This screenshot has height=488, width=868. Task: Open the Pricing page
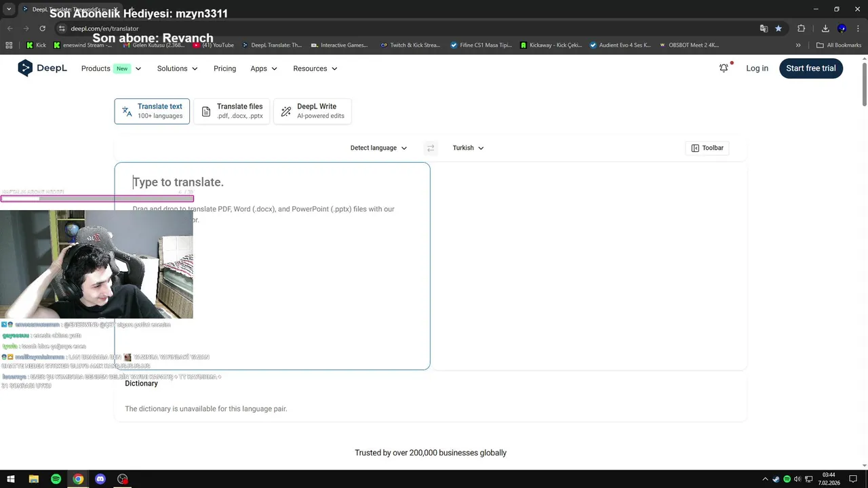[224, 68]
